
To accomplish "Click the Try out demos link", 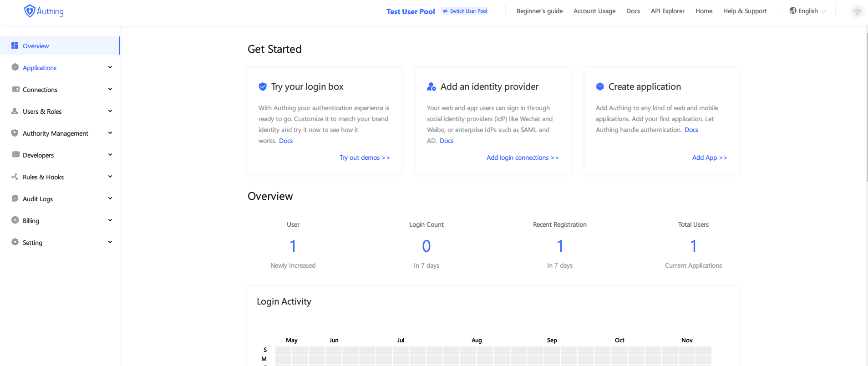I will (365, 158).
